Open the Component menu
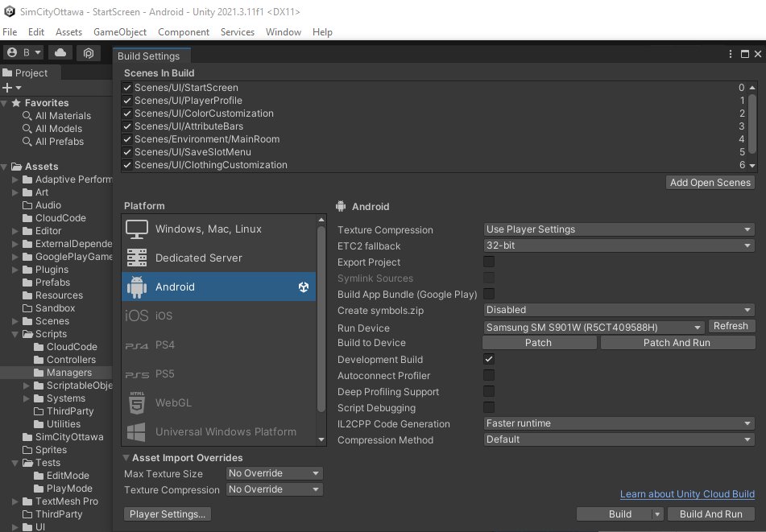The image size is (766, 532). [184, 32]
